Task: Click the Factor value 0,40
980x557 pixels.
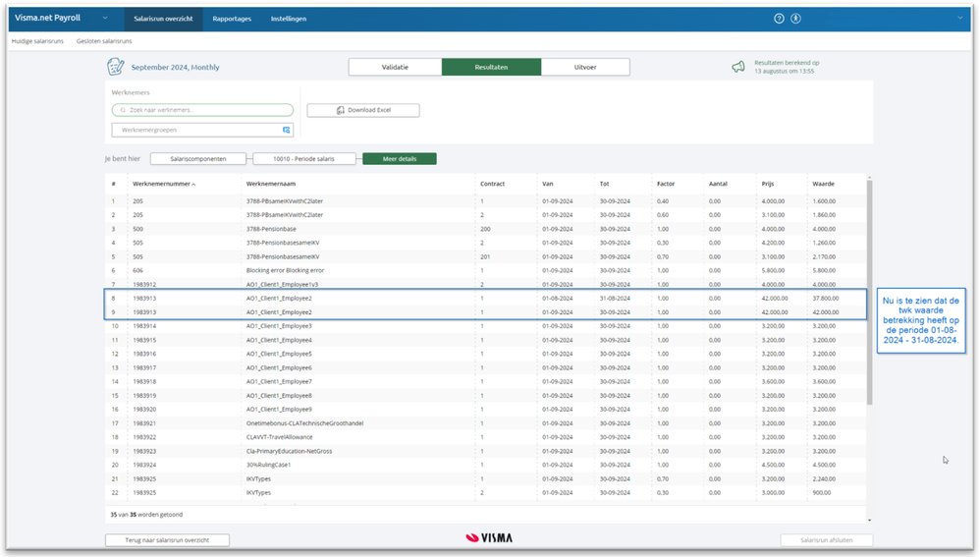Action: 663,201
